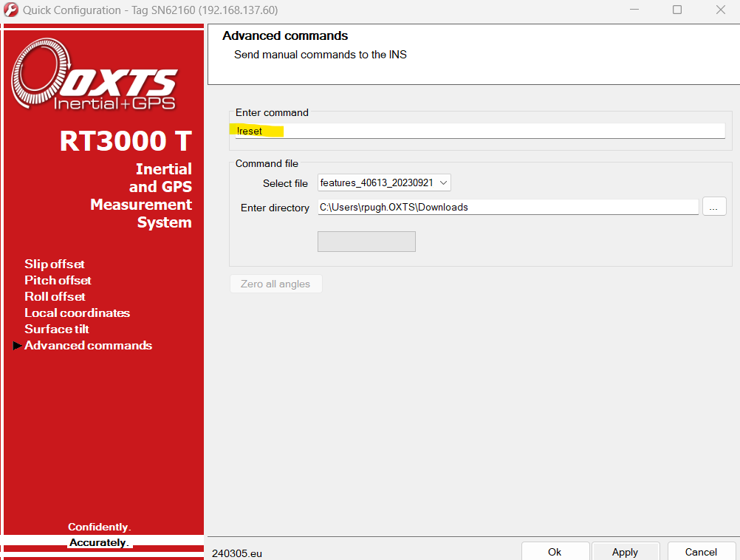Confirm with the Ok button

click(x=555, y=552)
